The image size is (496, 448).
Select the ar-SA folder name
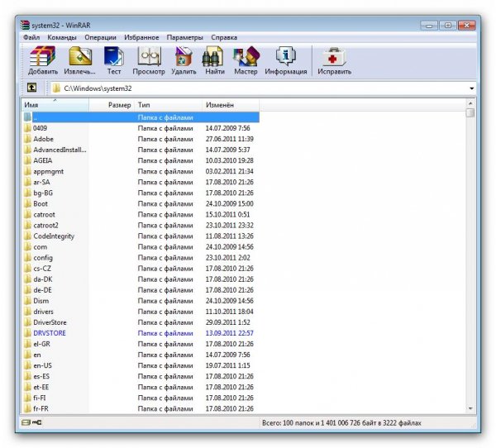click(41, 182)
